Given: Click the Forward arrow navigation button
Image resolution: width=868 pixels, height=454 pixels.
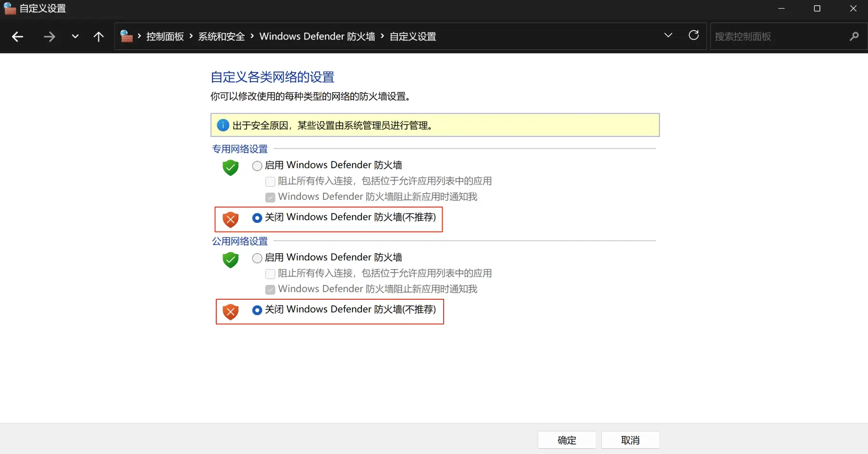Looking at the screenshot, I should pyautogui.click(x=49, y=37).
